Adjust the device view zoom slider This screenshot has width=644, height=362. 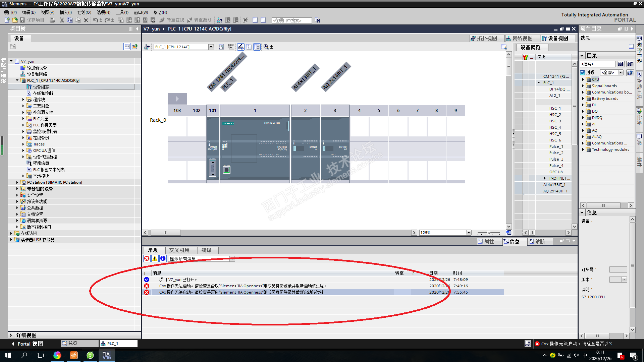[489, 233]
